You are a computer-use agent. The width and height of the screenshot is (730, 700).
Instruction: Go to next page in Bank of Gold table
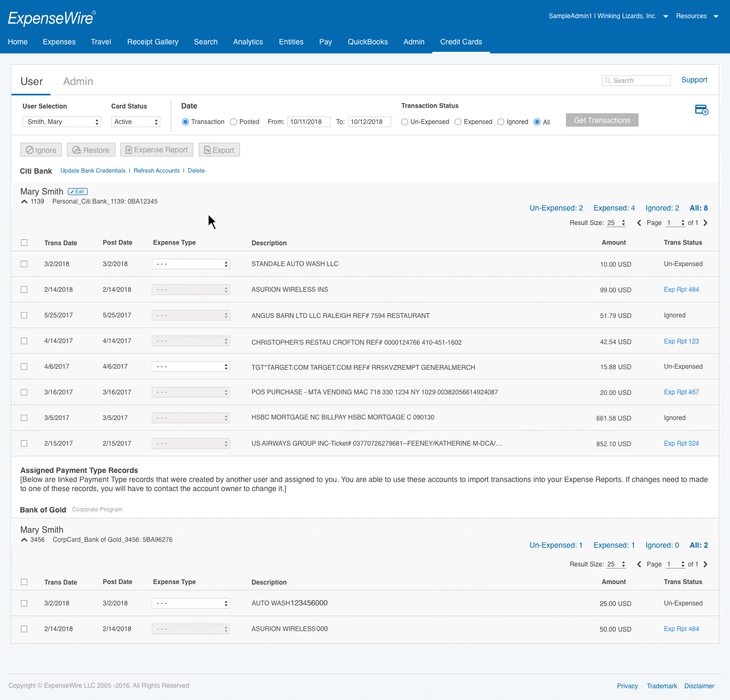click(x=705, y=564)
